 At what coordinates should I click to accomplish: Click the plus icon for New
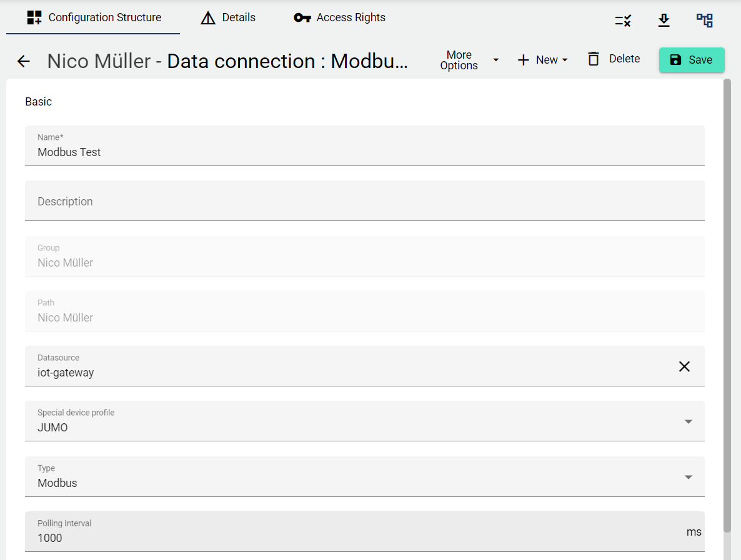(x=524, y=60)
